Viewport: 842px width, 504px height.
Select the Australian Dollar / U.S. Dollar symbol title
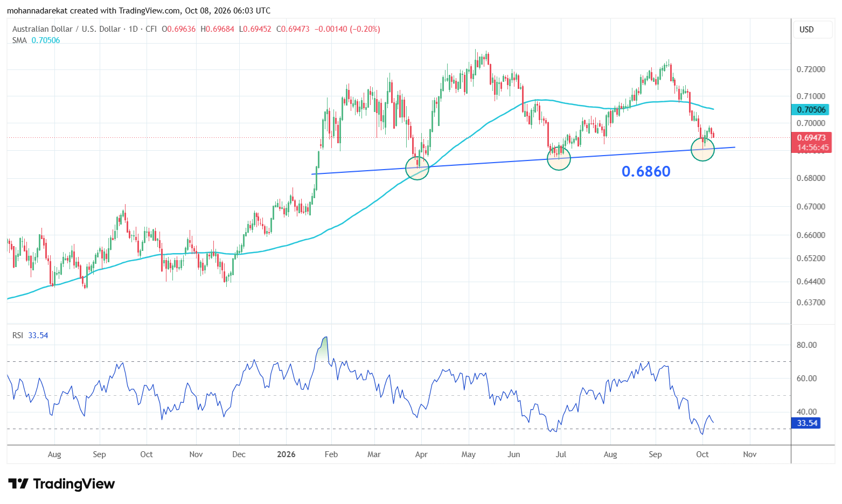67,29
